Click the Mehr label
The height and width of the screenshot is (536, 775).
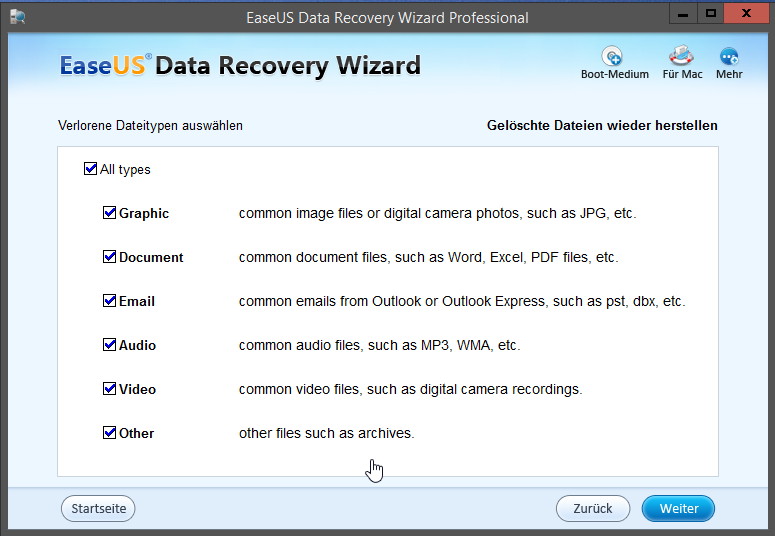[729, 74]
